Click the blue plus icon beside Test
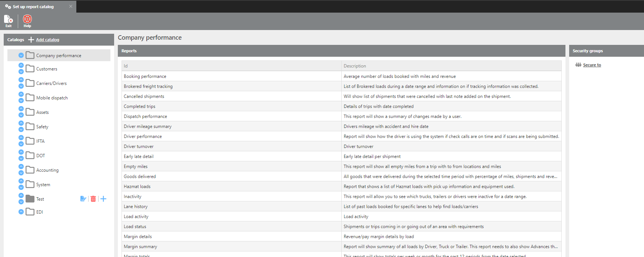The image size is (644, 257). tap(103, 199)
